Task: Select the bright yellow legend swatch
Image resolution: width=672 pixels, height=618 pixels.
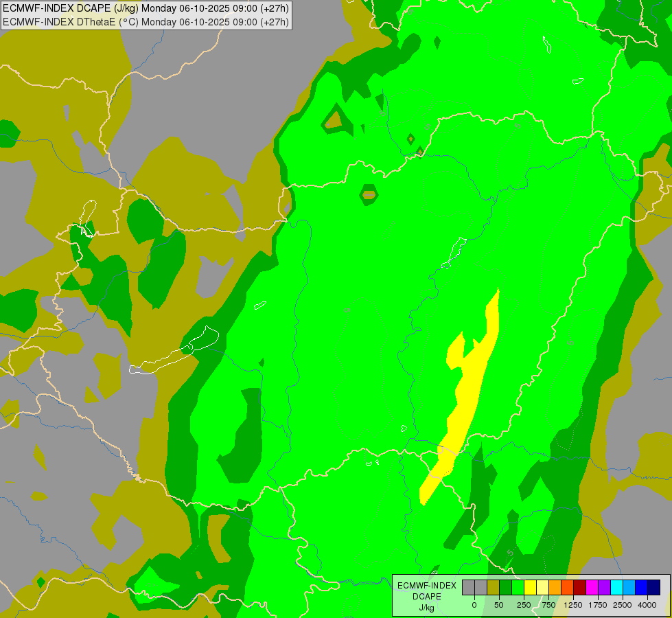Action: click(x=530, y=588)
